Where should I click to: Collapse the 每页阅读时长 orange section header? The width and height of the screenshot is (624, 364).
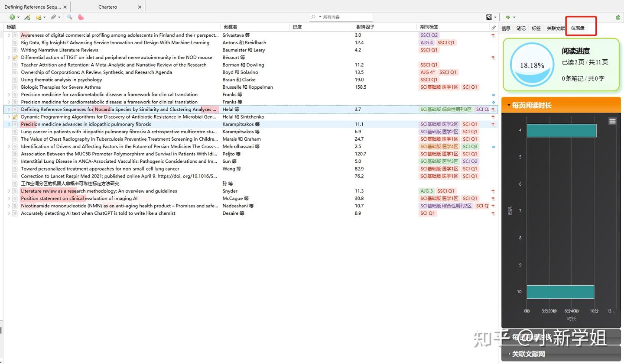[x=561, y=105]
